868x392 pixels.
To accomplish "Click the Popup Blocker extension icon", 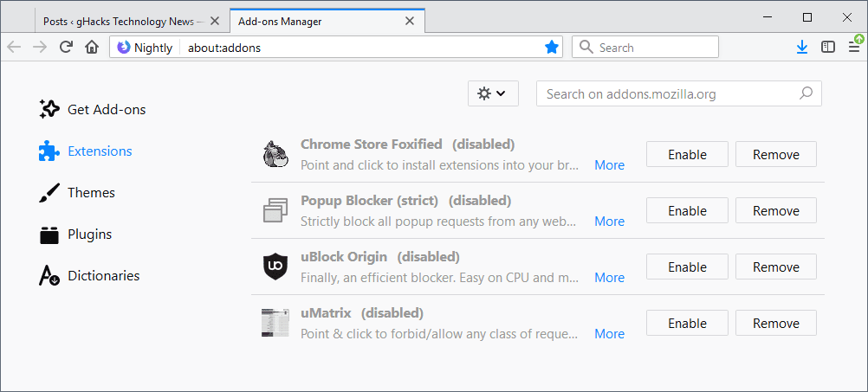I will tap(275, 210).
